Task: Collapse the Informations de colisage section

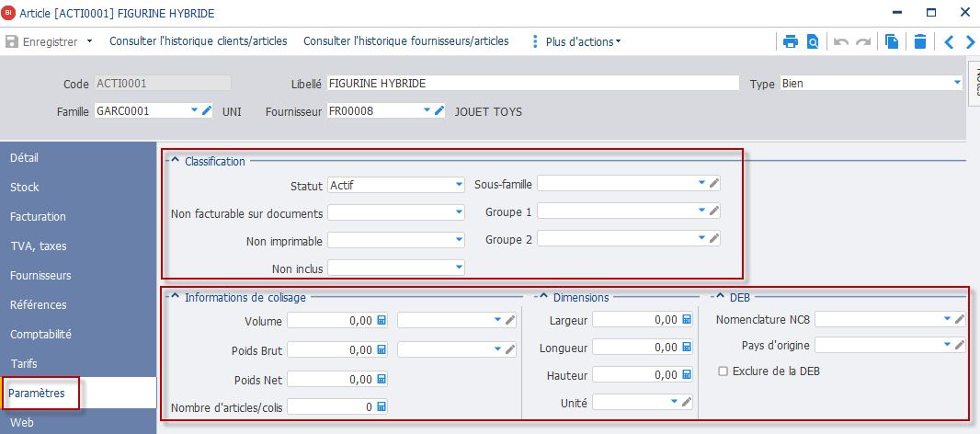Action: 175,296
